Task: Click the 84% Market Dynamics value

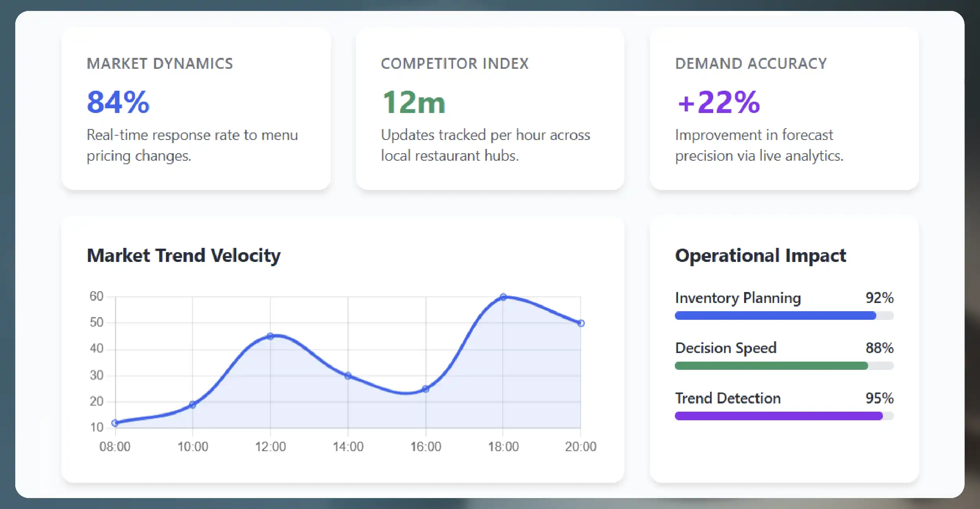Action: click(x=118, y=102)
